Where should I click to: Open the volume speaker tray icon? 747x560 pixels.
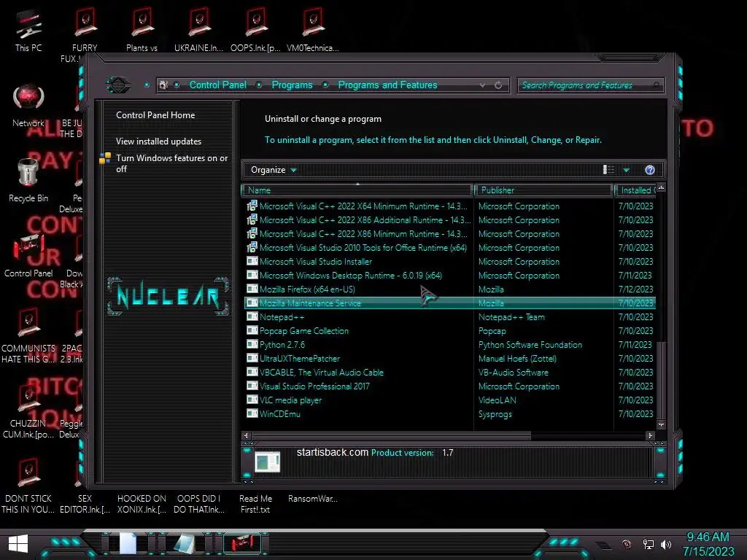(x=665, y=544)
